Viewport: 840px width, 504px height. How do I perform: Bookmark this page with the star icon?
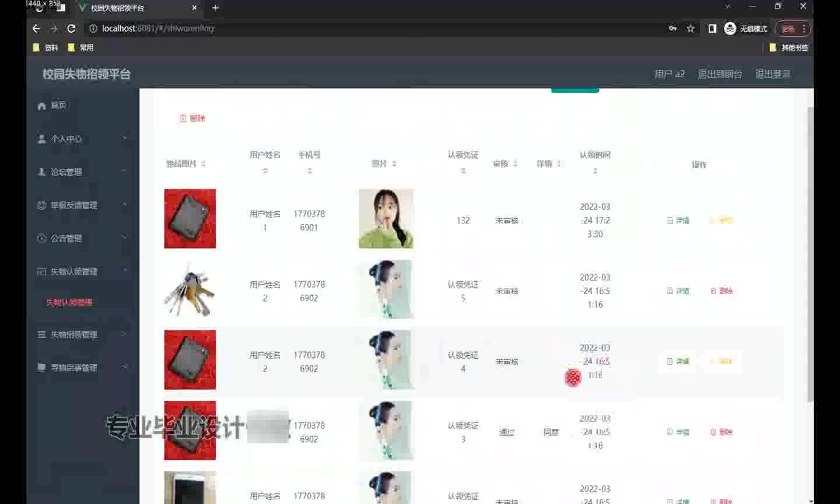[691, 29]
